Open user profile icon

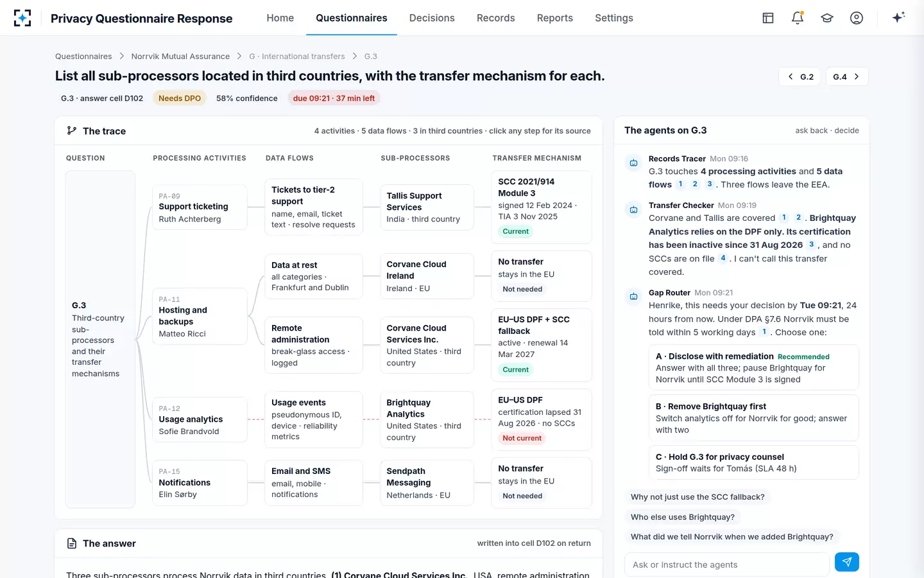tap(857, 18)
